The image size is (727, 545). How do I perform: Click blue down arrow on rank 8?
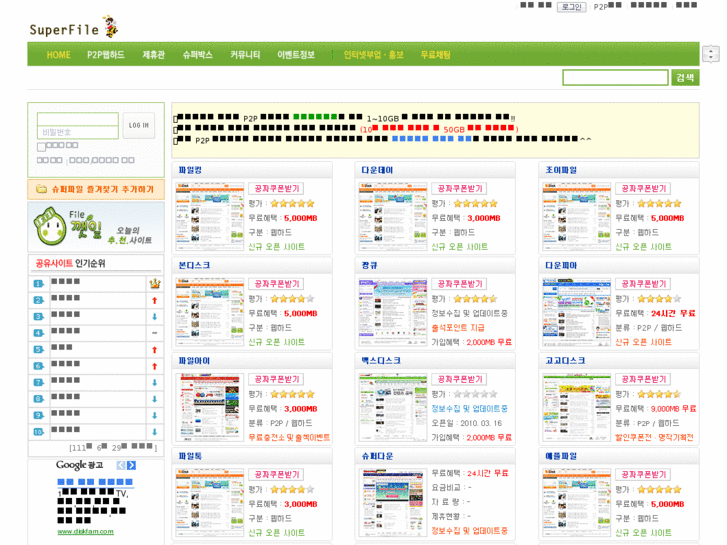click(155, 399)
